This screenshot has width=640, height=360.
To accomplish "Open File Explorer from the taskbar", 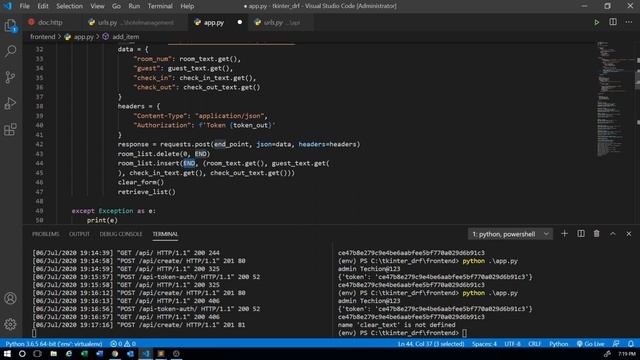I will [53, 354].
